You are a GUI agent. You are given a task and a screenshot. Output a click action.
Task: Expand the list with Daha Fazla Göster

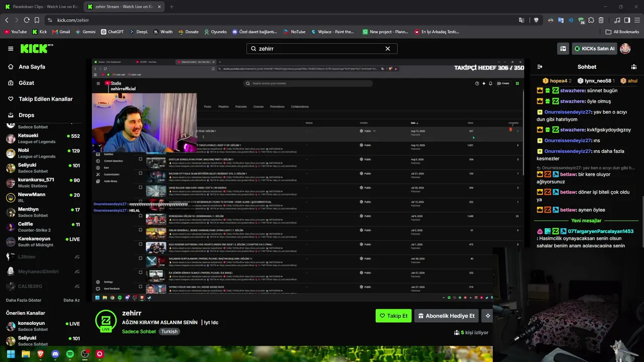click(x=24, y=300)
